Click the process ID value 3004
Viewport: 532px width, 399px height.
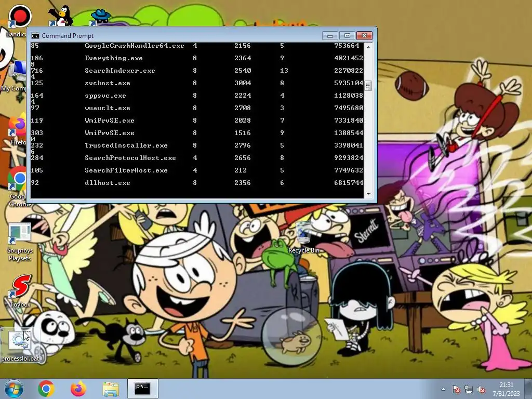(x=243, y=83)
